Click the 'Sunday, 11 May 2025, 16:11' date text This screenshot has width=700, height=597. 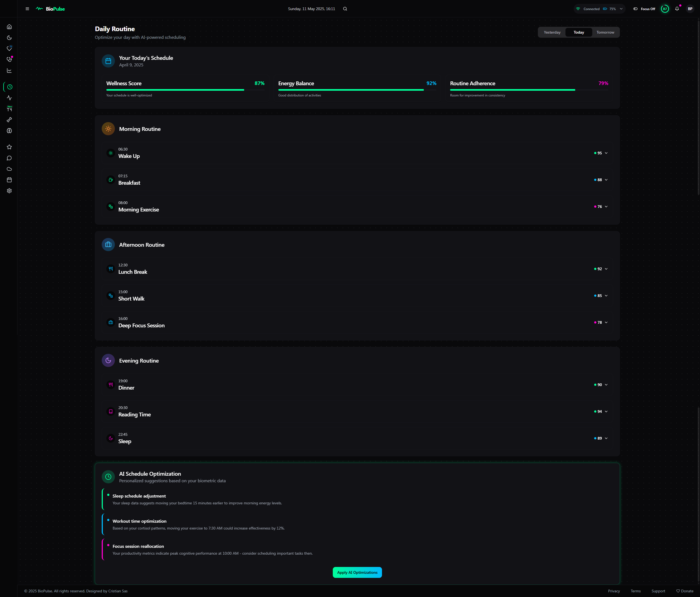[x=311, y=9]
